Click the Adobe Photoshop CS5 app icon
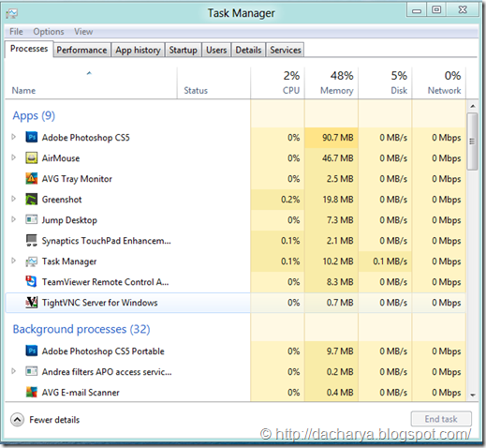Viewport: 486px width, 448px height. (x=31, y=138)
